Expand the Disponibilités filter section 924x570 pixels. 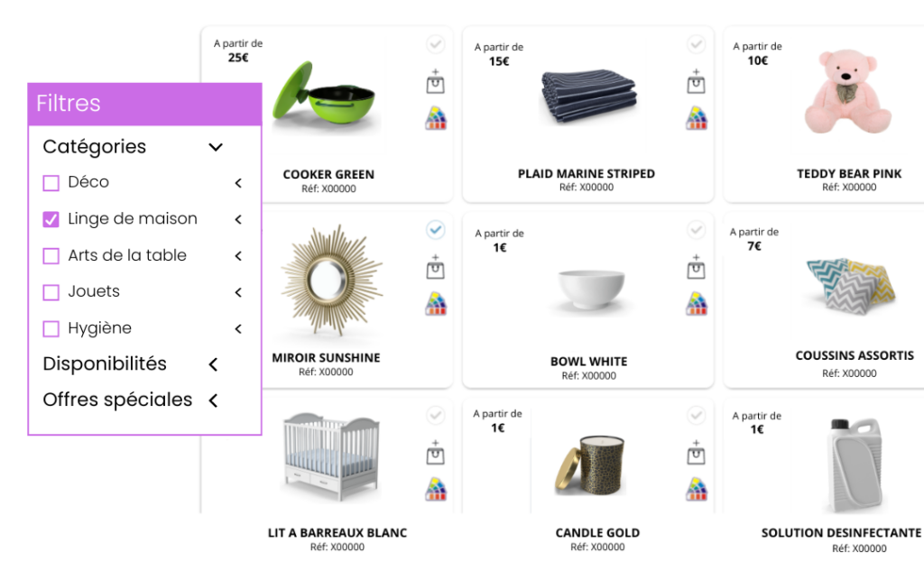pyautogui.click(x=213, y=364)
